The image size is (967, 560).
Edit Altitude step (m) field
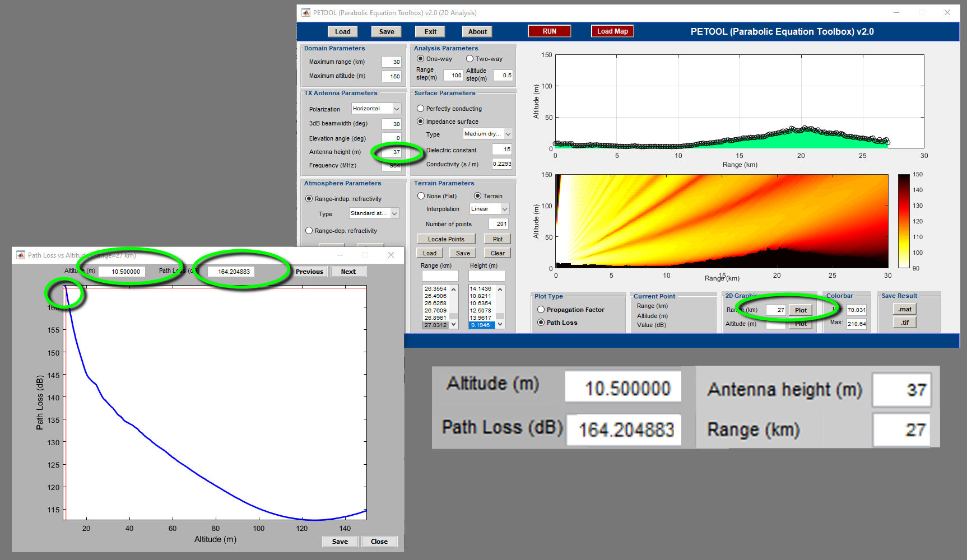click(503, 75)
